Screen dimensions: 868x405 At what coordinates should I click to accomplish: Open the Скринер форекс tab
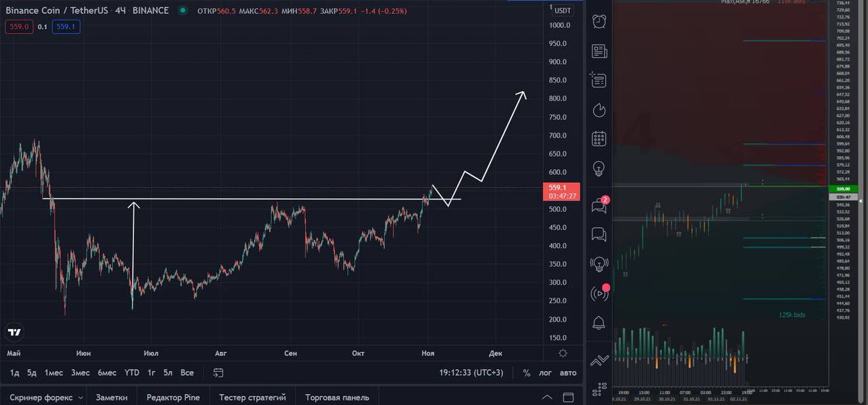41,398
